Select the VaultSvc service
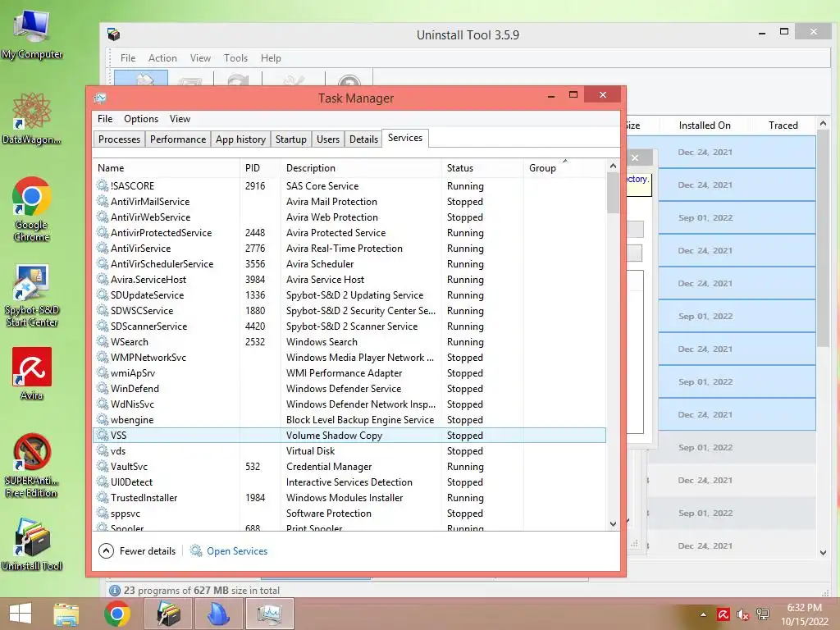Viewport: 840px width, 630px height. (349, 467)
